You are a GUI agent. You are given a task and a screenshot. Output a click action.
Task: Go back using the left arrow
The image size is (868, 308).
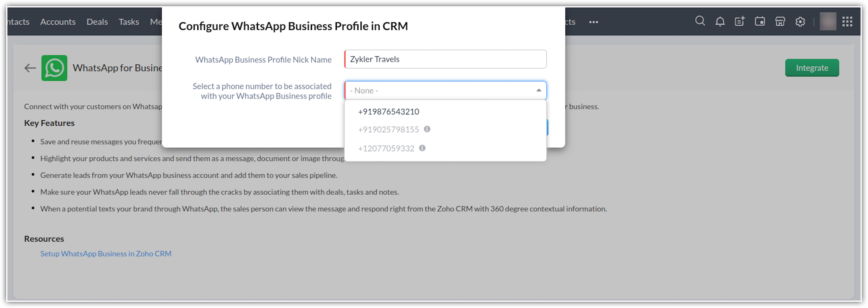(x=30, y=68)
